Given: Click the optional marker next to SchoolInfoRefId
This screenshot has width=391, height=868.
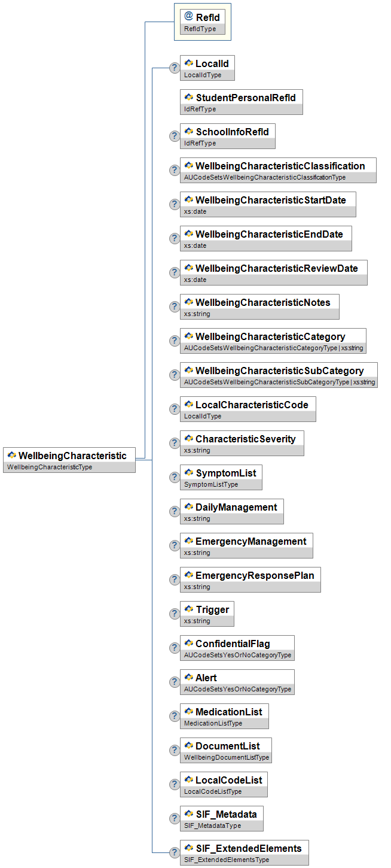Looking at the screenshot, I should [175, 136].
